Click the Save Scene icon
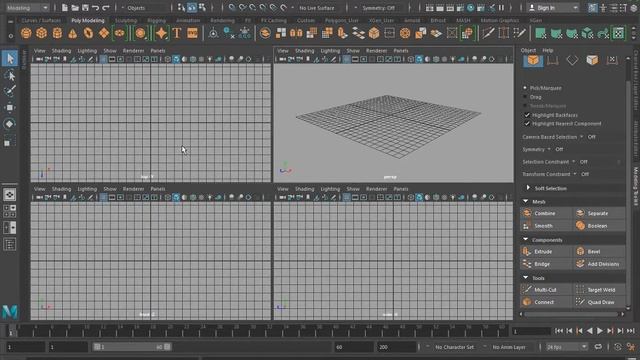 tap(85, 8)
